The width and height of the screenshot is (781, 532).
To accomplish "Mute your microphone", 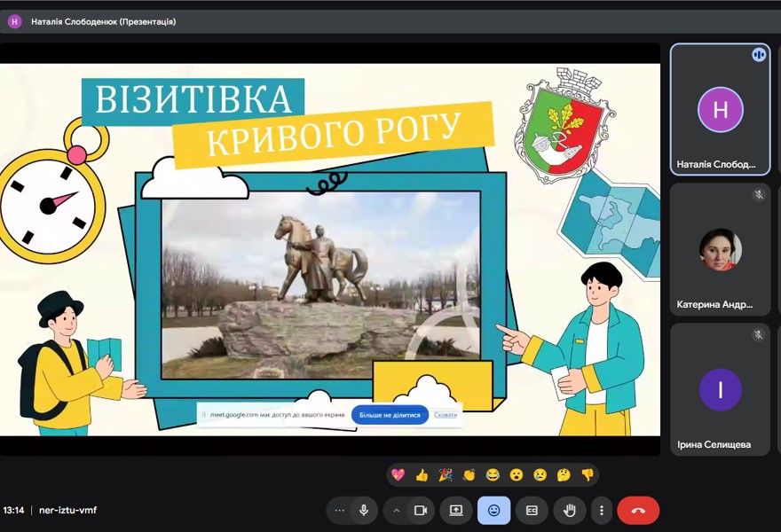I will click(364, 511).
